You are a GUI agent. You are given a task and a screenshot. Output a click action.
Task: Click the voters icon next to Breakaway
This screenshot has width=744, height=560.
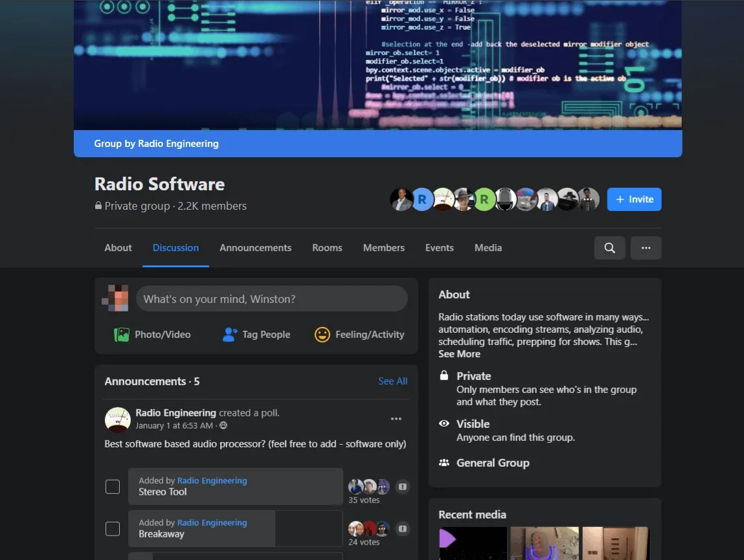pyautogui.click(x=402, y=529)
